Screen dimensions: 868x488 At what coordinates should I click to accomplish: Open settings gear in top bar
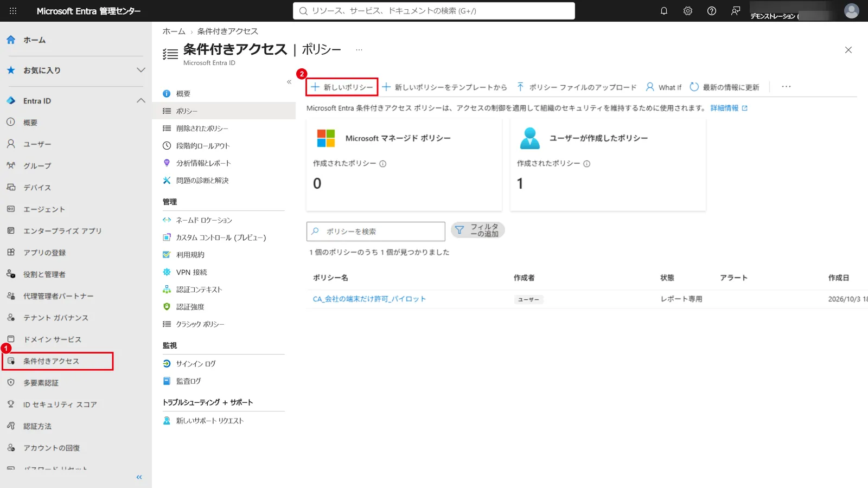pyautogui.click(x=687, y=11)
